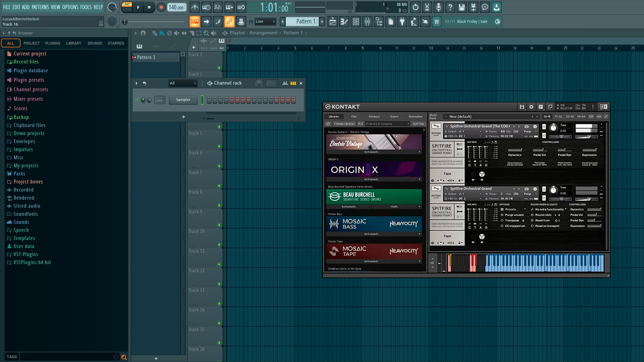Toggle first step button of Sampler channel
The height and width of the screenshot is (362, 644).
(209, 100)
